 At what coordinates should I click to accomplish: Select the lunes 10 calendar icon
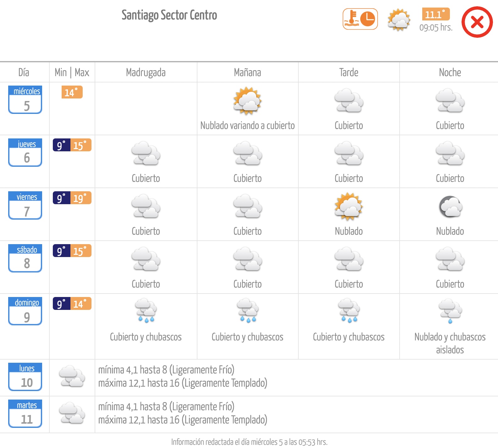(x=25, y=377)
